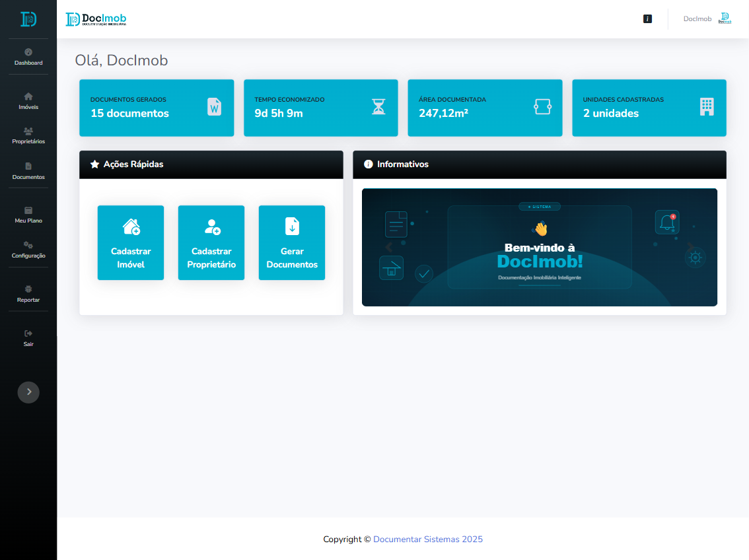Open Dashboard from the sidebar

pos(28,57)
